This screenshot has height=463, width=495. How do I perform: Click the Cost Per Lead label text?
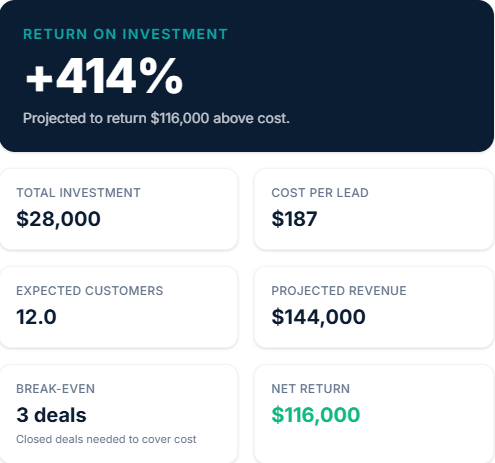tap(320, 193)
